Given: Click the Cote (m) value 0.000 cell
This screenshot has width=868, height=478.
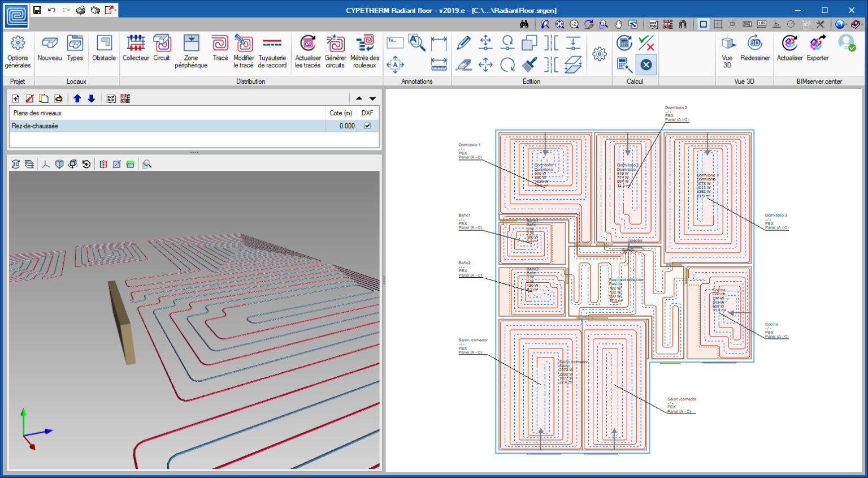Looking at the screenshot, I should 341,126.
